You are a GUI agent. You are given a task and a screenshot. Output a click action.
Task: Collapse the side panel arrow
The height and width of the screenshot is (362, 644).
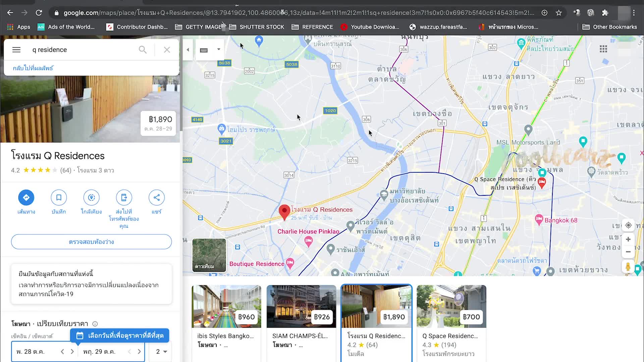pyautogui.click(x=188, y=50)
